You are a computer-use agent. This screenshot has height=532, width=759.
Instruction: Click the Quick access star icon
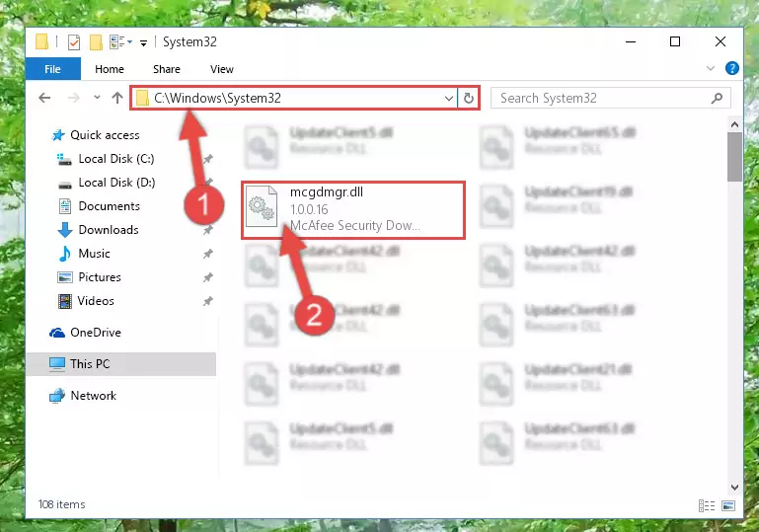click(58, 135)
